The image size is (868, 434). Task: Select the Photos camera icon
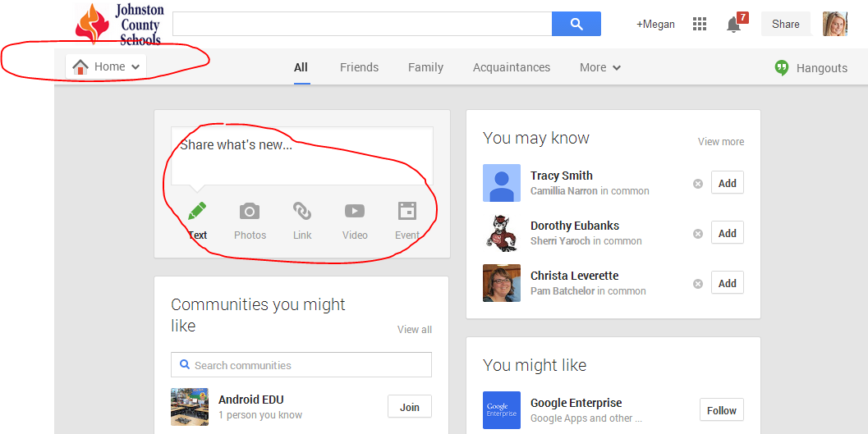[x=250, y=211]
